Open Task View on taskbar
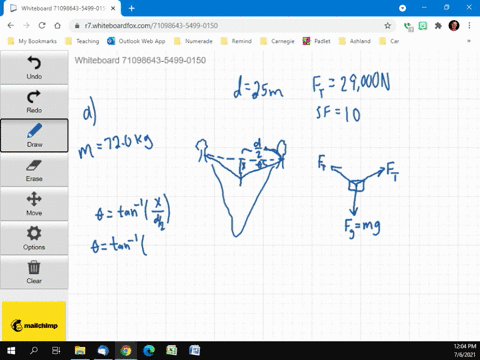 56,351
